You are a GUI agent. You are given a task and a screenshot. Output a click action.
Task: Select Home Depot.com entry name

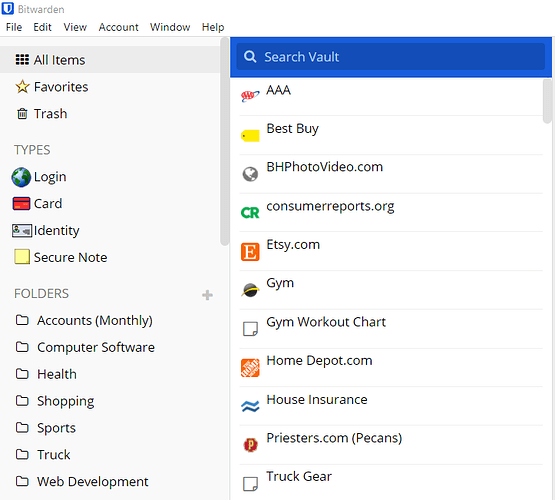tap(319, 361)
